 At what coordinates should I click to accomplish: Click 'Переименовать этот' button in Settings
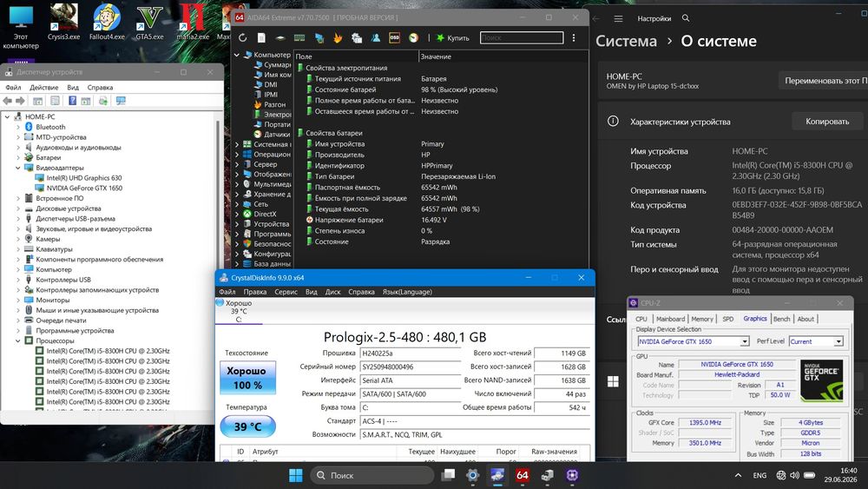tap(824, 80)
